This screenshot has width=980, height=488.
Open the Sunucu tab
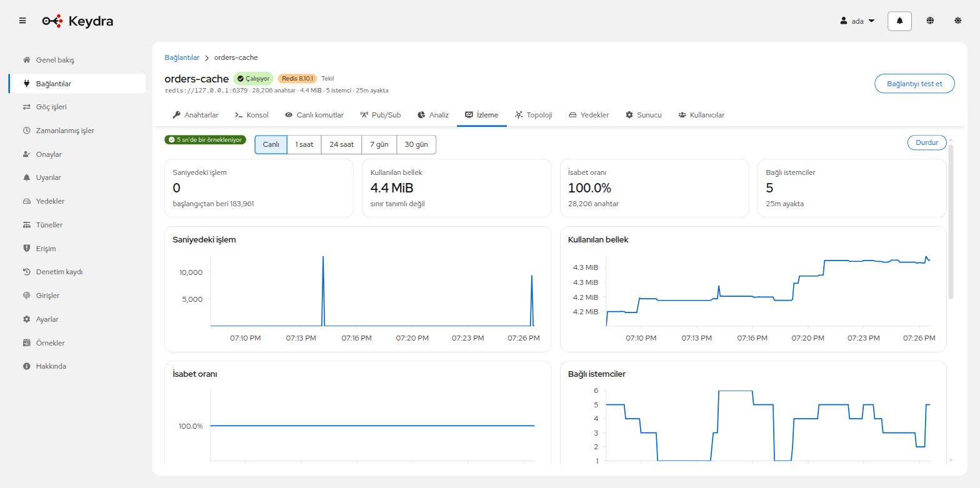coord(644,115)
